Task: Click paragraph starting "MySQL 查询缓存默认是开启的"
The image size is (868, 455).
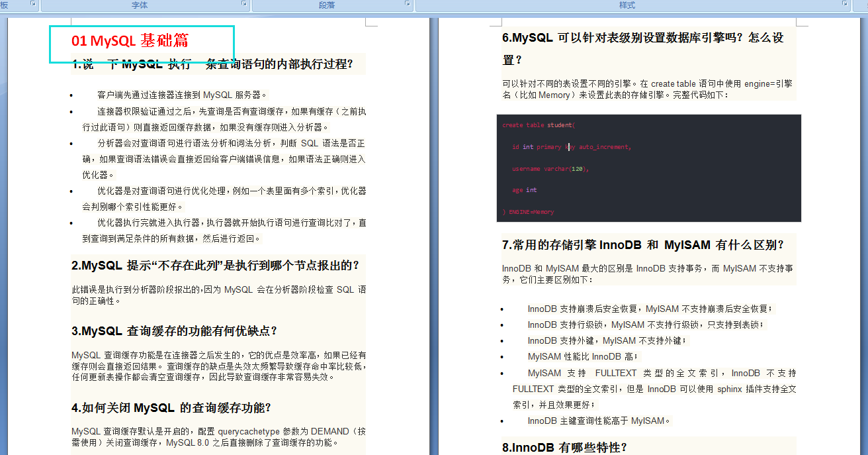Action: tap(219, 437)
